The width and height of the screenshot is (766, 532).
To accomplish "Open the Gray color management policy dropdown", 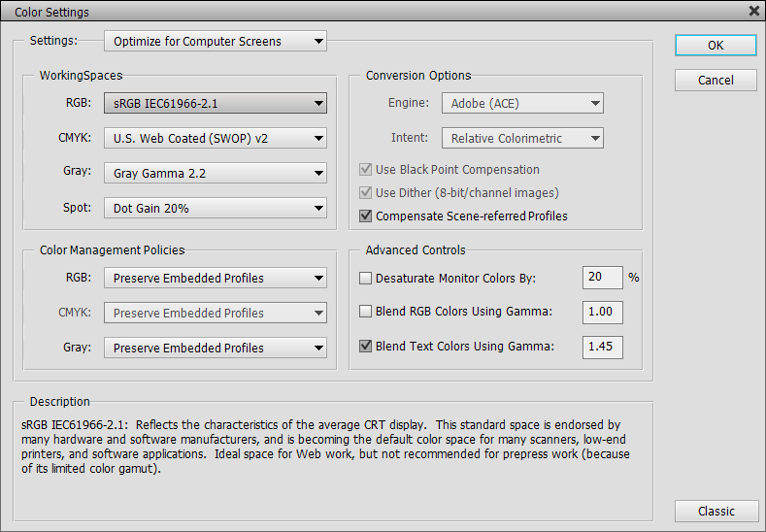I will click(215, 348).
